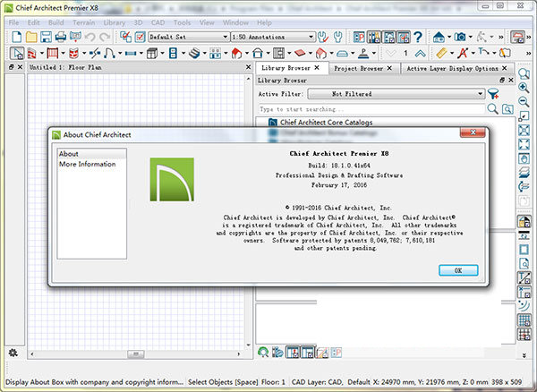Go up one floor with the up chevron
537x392 pixels.
coord(421,54)
